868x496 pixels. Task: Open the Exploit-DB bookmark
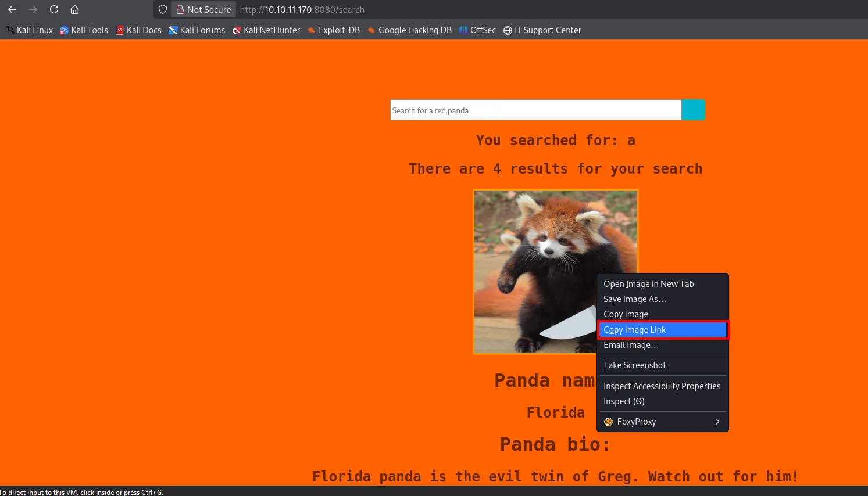tap(334, 30)
